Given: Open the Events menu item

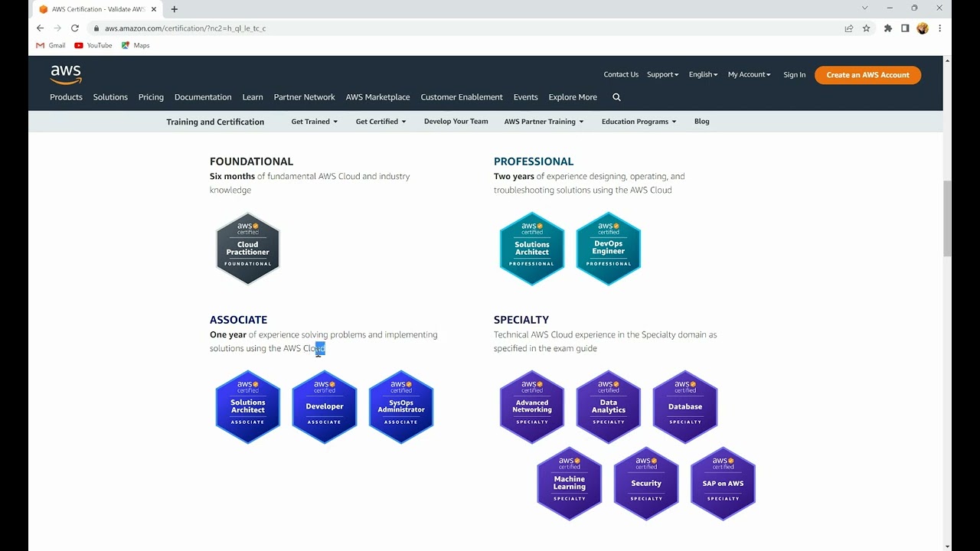Looking at the screenshot, I should 526,97.
